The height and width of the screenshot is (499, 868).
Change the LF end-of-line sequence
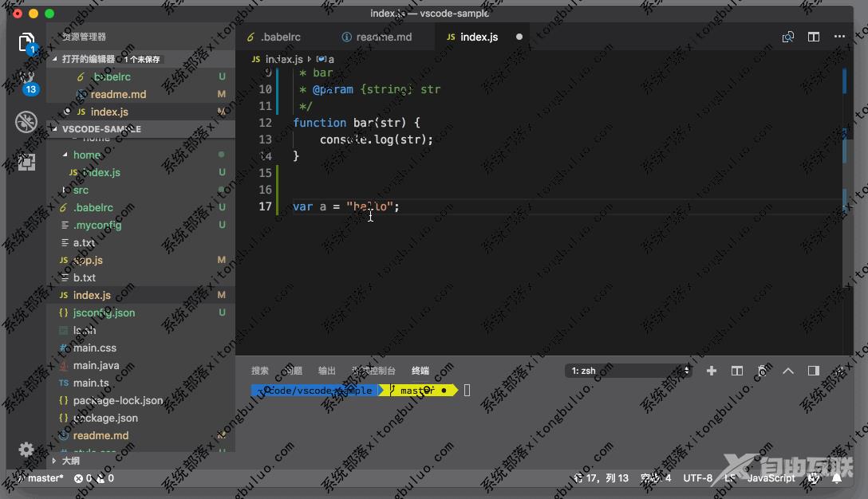(x=730, y=478)
